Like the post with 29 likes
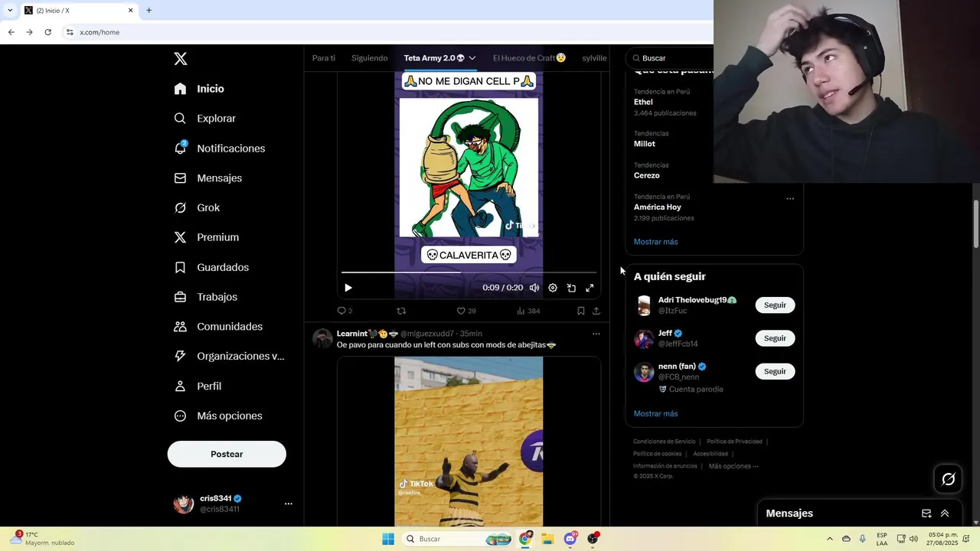The height and width of the screenshot is (551, 980). [x=465, y=311]
